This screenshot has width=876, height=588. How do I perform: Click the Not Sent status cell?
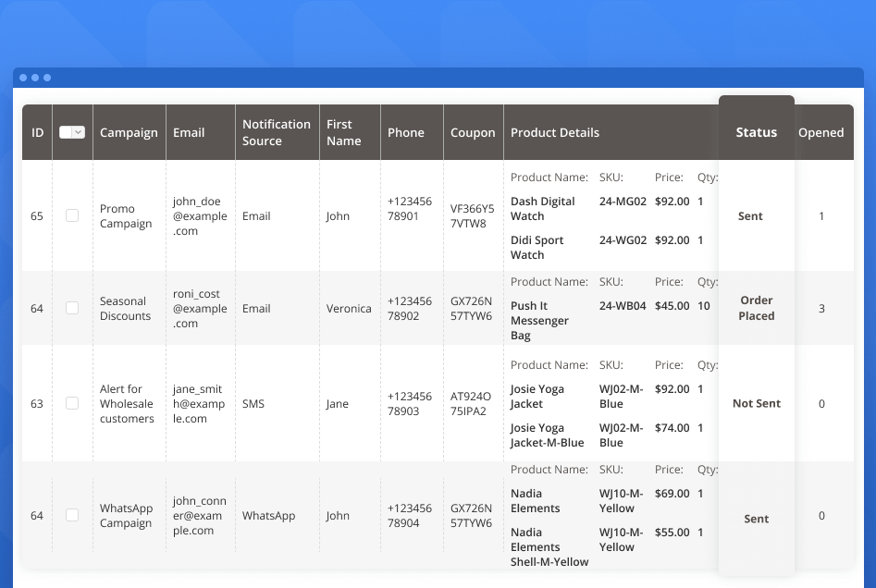756,403
